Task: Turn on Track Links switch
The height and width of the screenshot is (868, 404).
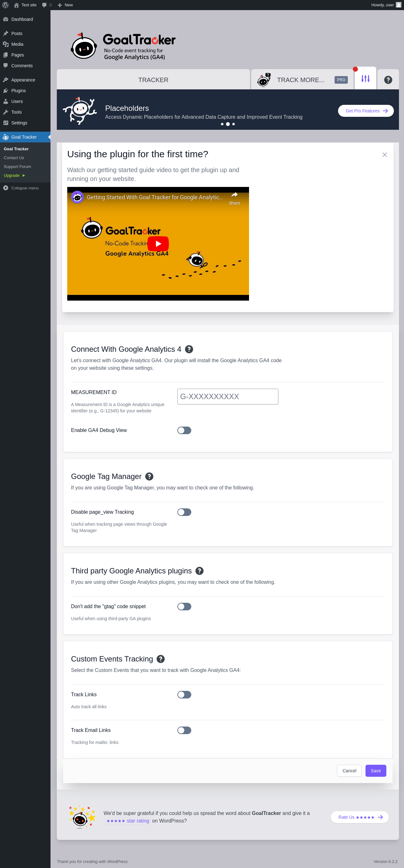Action: click(184, 694)
